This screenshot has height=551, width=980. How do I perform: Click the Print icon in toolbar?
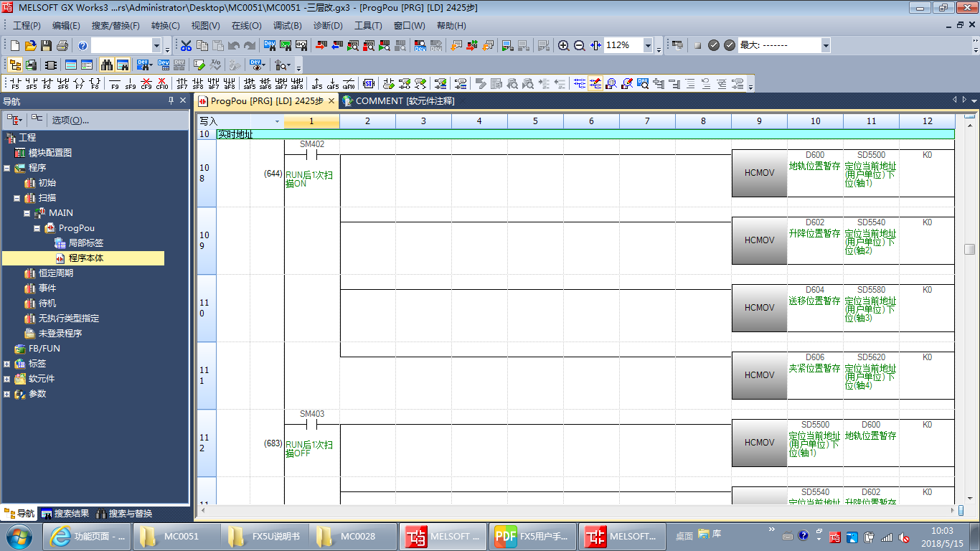coord(62,45)
